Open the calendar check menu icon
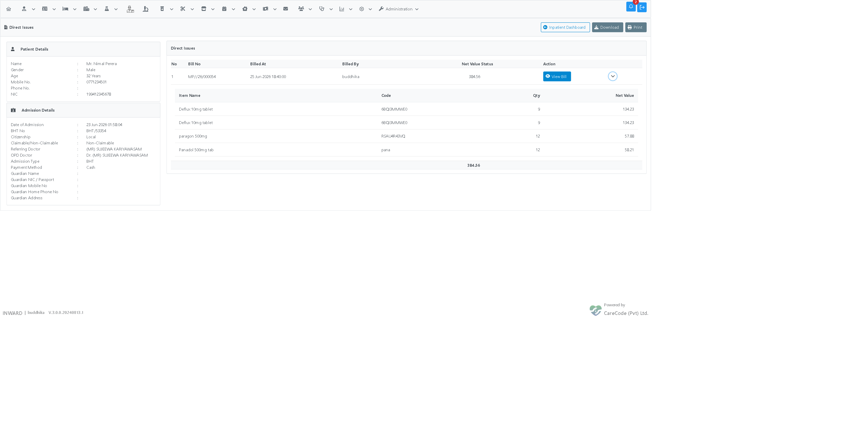This screenshot has width=868, height=427. pos(224,9)
